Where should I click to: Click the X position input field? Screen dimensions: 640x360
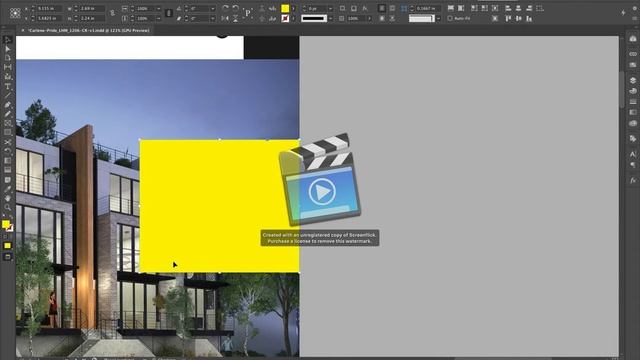pyautogui.click(x=50, y=8)
